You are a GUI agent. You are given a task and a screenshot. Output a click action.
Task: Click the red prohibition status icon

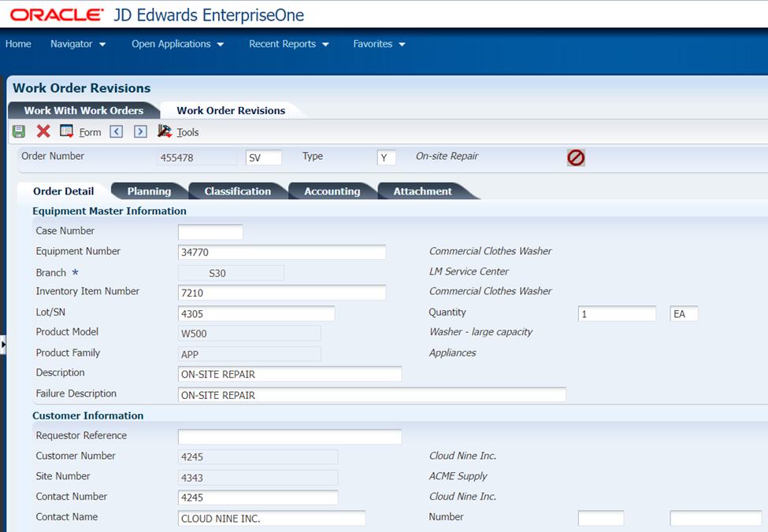coord(576,157)
